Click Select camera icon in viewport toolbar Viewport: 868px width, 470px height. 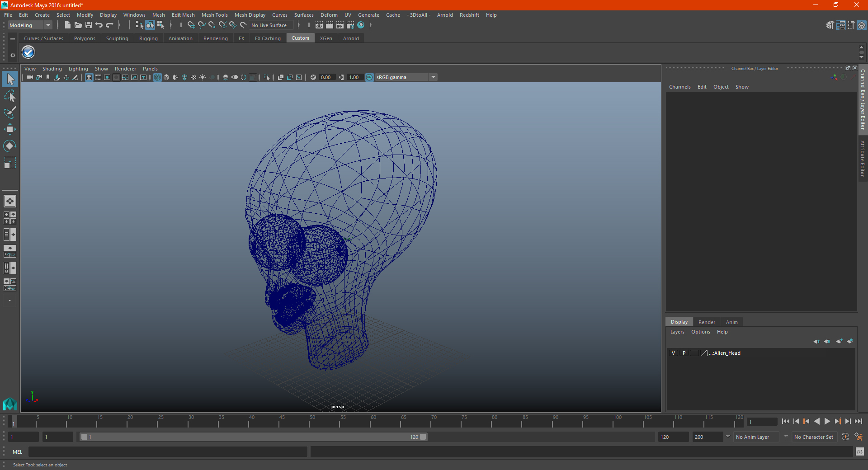[29, 77]
